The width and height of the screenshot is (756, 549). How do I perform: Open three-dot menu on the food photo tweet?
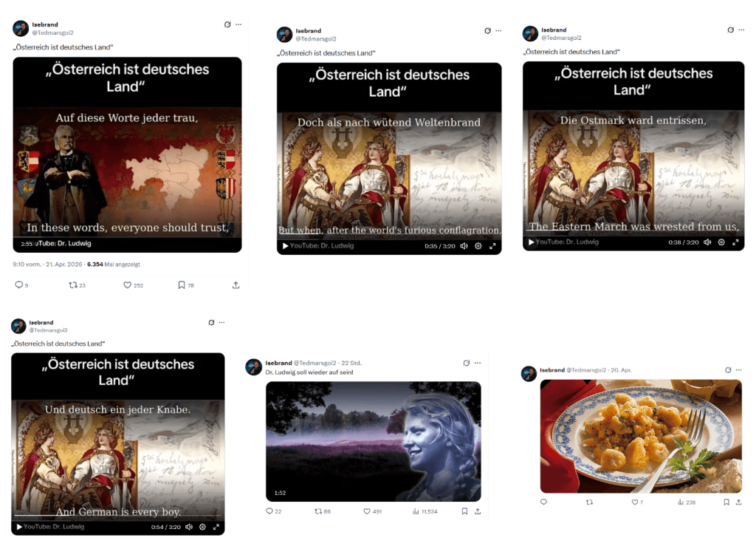click(x=738, y=370)
